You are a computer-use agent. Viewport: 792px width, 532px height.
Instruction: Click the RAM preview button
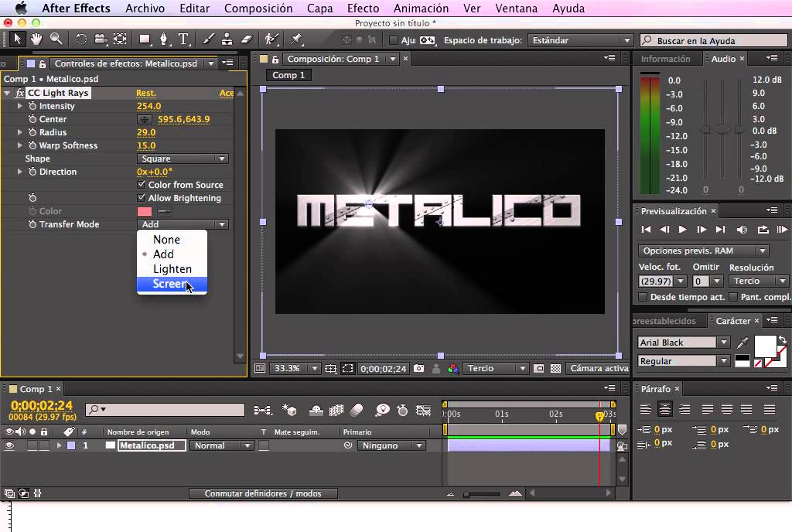(782, 230)
